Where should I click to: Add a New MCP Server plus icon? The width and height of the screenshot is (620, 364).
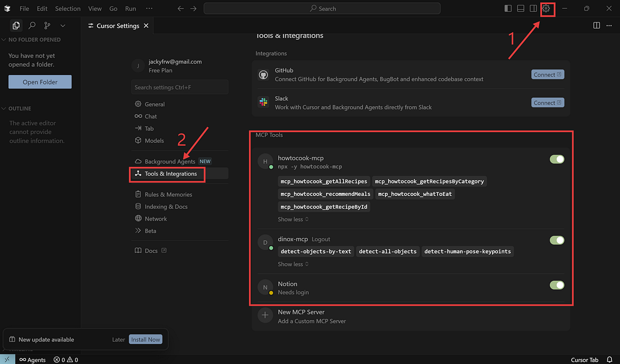point(265,315)
